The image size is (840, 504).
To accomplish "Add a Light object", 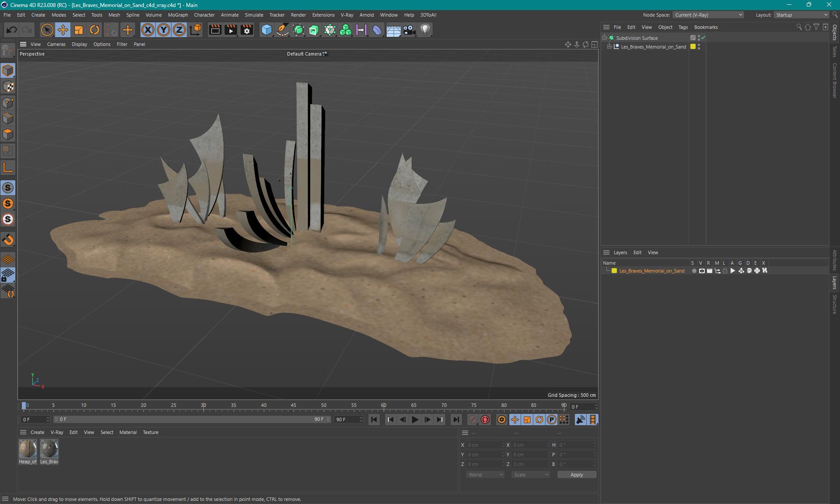I will [425, 30].
